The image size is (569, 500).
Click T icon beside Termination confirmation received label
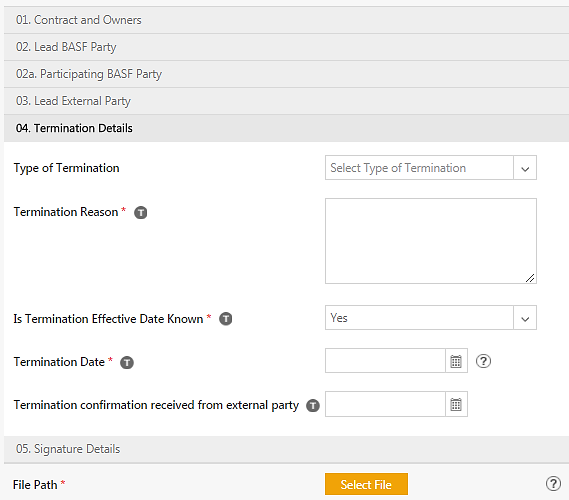pos(313,406)
